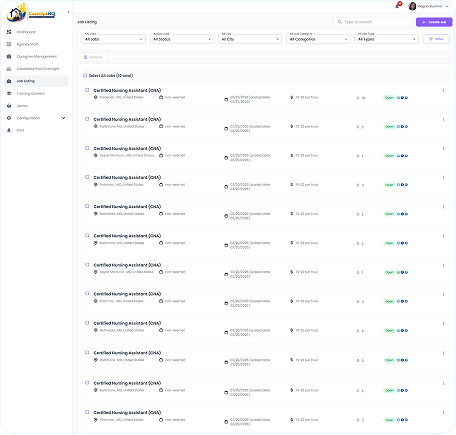This screenshot has height=435, width=456.
Task: Click the Library sidebar icon
Action: click(x=9, y=106)
